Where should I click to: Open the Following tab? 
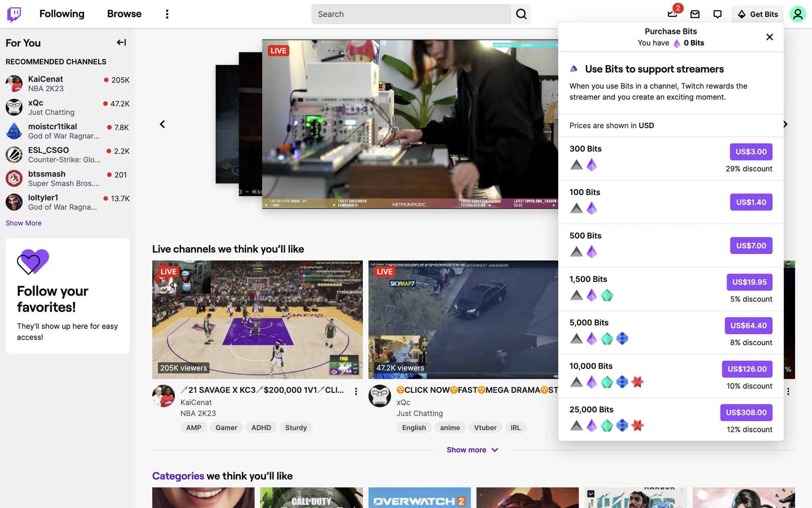click(x=62, y=14)
